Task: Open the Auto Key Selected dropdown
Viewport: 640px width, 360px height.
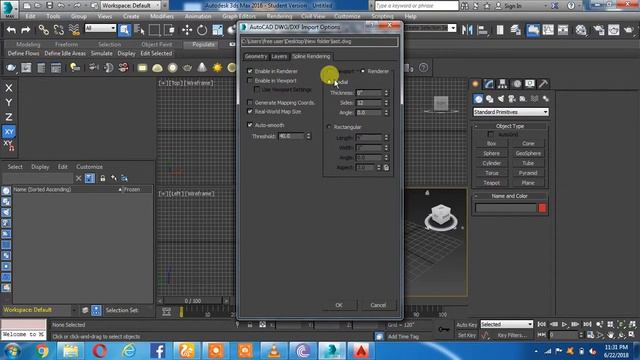Action: pos(507,324)
